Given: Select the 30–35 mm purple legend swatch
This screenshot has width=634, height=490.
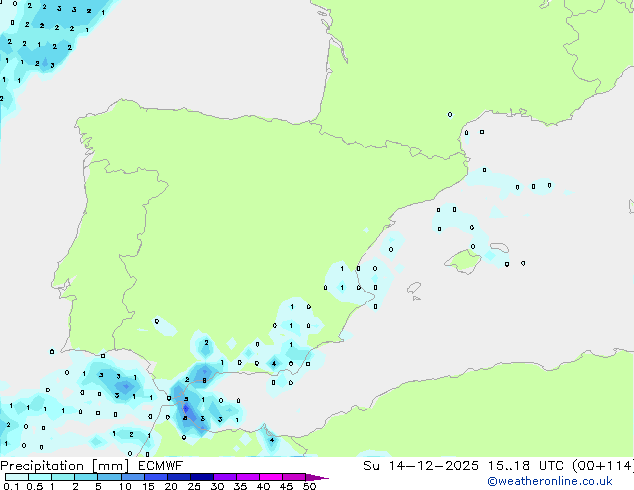Looking at the screenshot, I should click(x=225, y=477).
